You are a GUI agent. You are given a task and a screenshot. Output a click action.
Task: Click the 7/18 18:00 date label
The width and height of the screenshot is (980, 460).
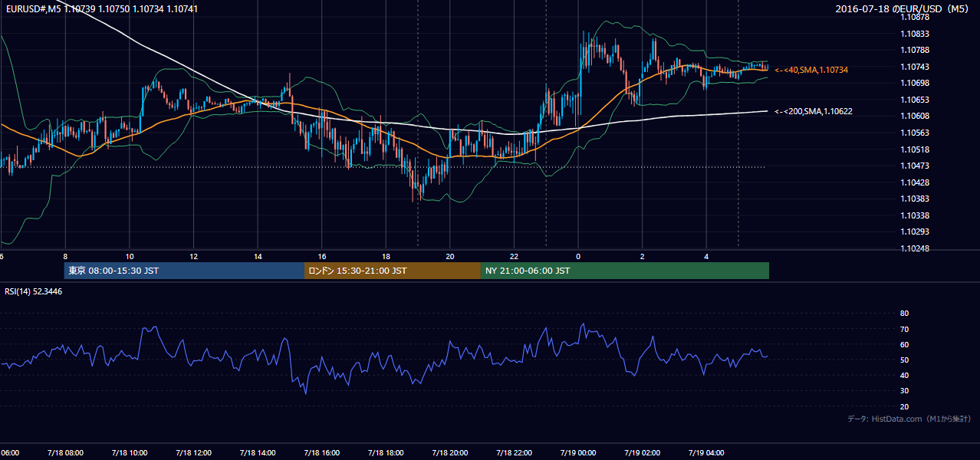click(x=386, y=452)
